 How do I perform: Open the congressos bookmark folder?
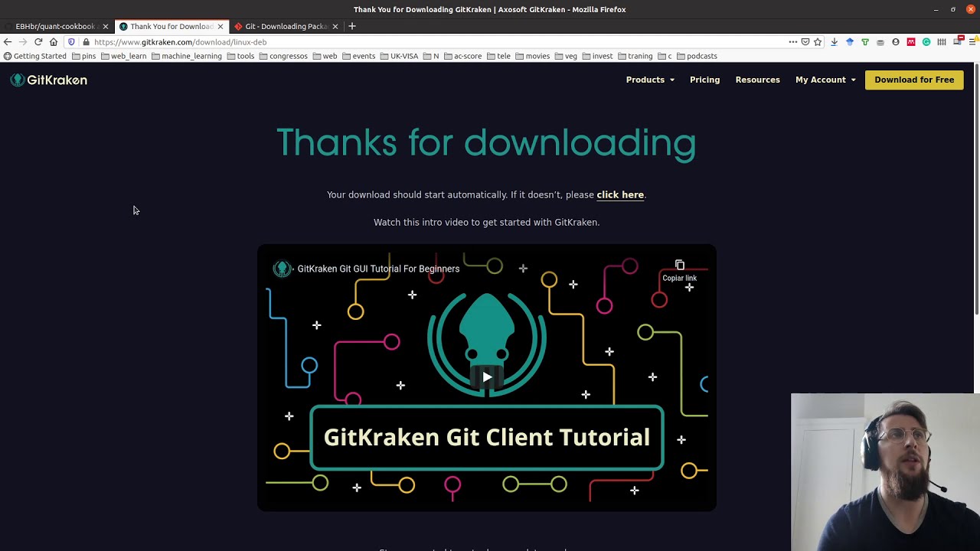284,56
